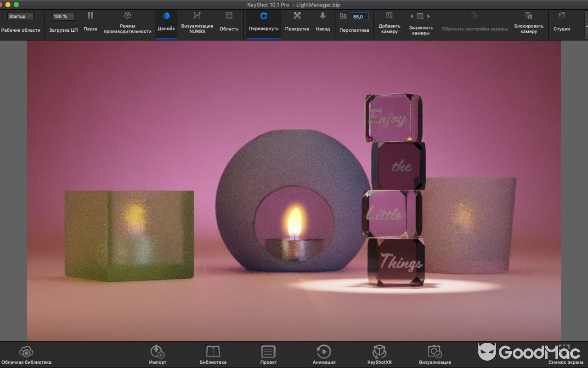Open the Визуализация render dialog
Screen dimensions: 588x368
coord(434,353)
